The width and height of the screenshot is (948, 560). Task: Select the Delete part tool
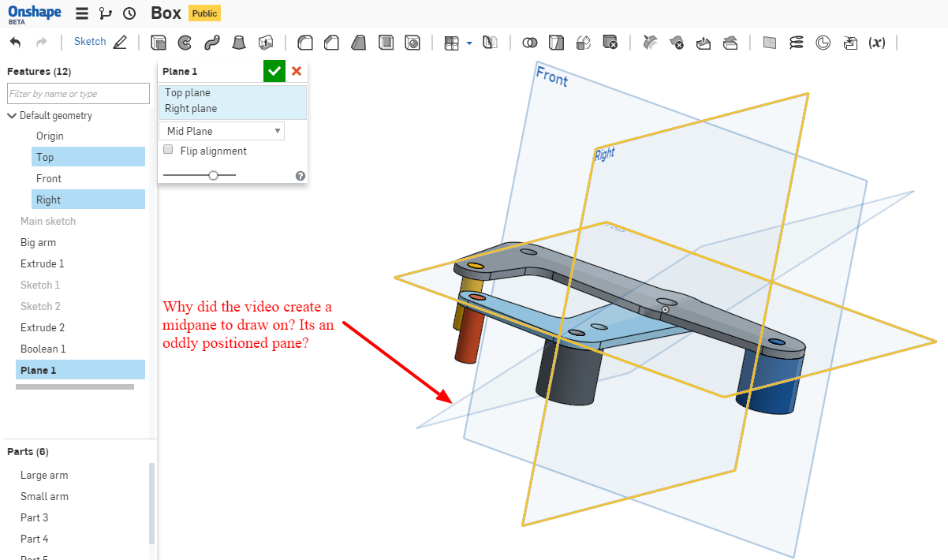tap(610, 43)
